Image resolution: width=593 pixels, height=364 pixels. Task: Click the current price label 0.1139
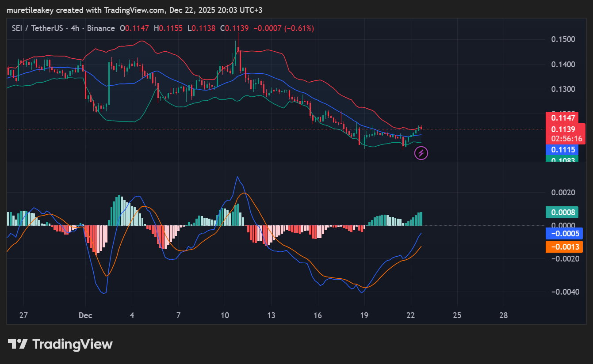(x=562, y=129)
